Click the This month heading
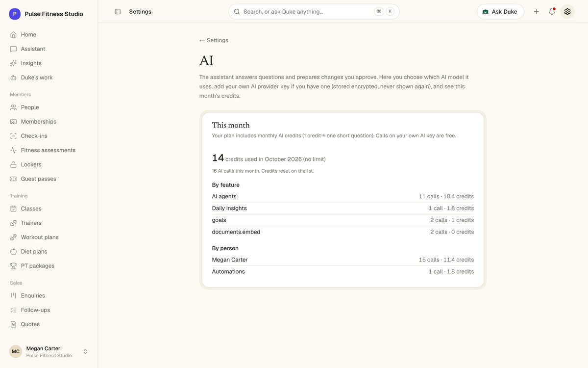 [x=231, y=125]
